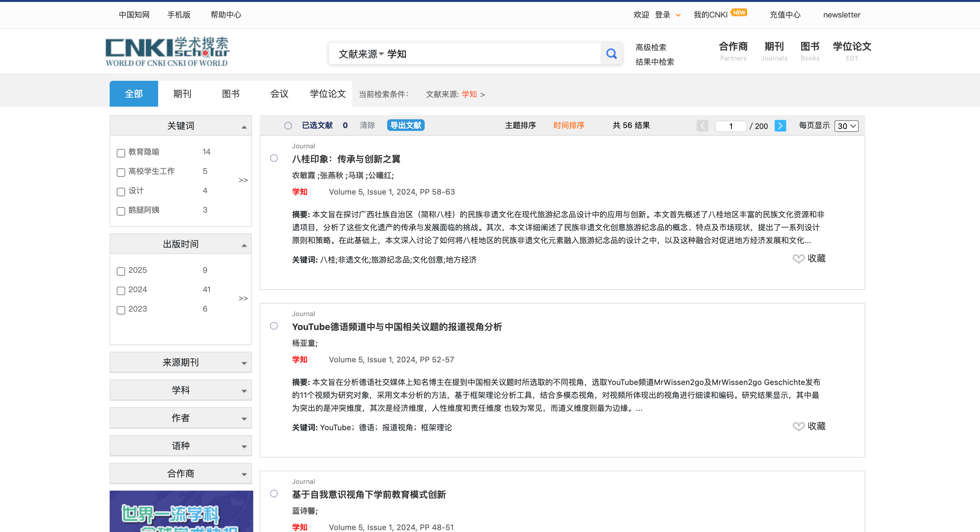The width and height of the screenshot is (980, 532).
Task: Open the results per page dropdown showing 30
Action: click(x=846, y=125)
